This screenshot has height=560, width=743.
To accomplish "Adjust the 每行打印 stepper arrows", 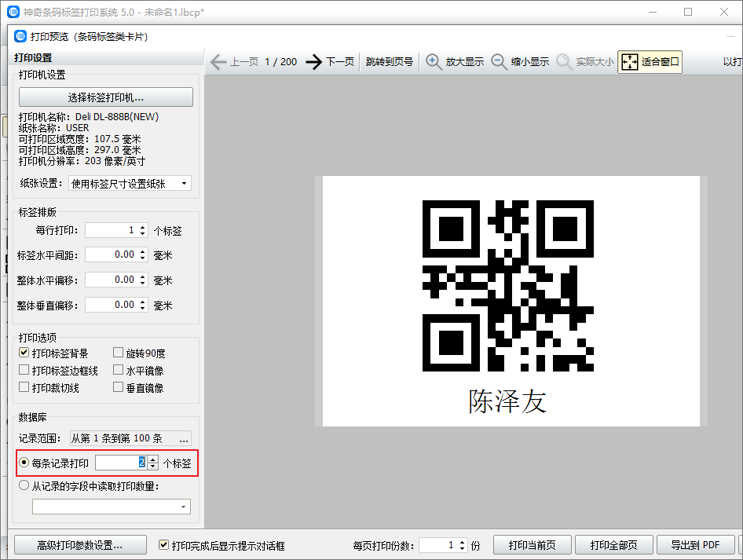I will point(143,230).
